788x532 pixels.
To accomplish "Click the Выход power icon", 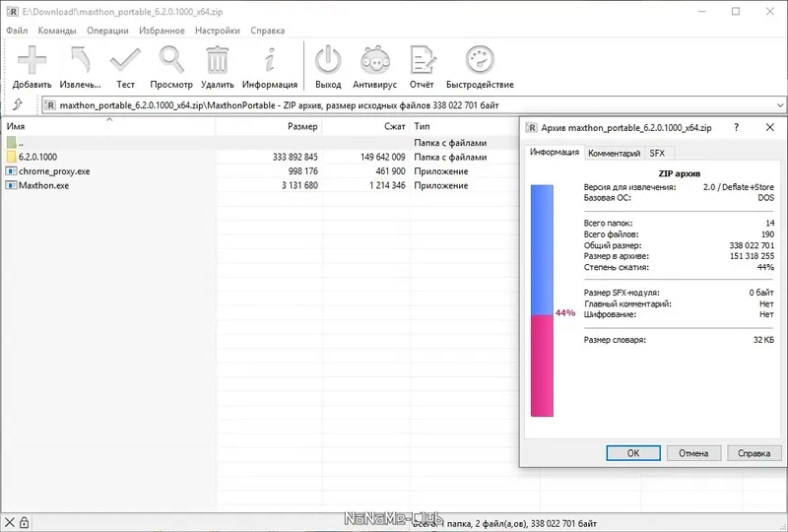I will [328, 60].
